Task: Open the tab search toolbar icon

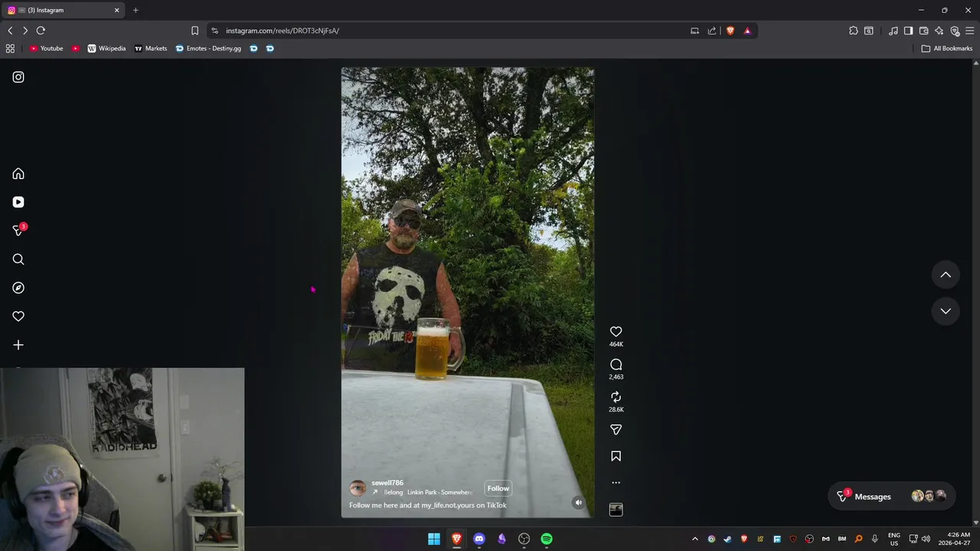Action: 869,31
